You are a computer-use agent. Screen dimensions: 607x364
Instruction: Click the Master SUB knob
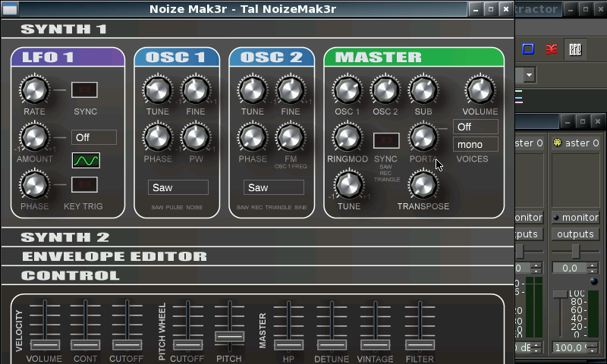pyautogui.click(x=423, y=89)
